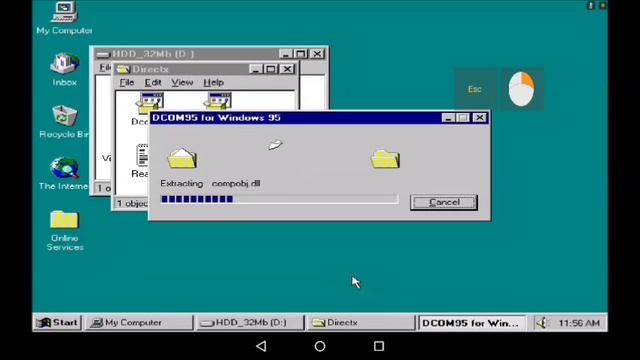The height and width of the screenshot is (360, 640).
Task: Tap Android back navigation button
Action: [261, 346]
